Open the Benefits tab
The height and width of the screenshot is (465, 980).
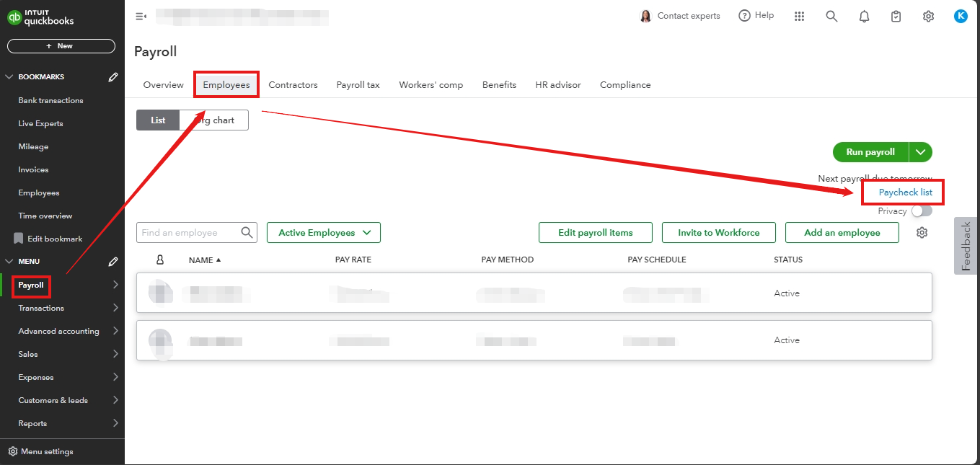499,85
